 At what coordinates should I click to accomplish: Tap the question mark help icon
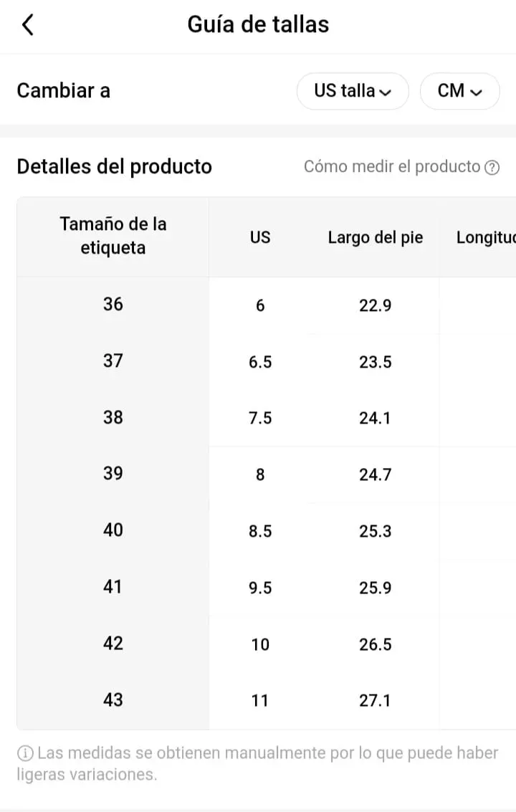pos(492,168)
